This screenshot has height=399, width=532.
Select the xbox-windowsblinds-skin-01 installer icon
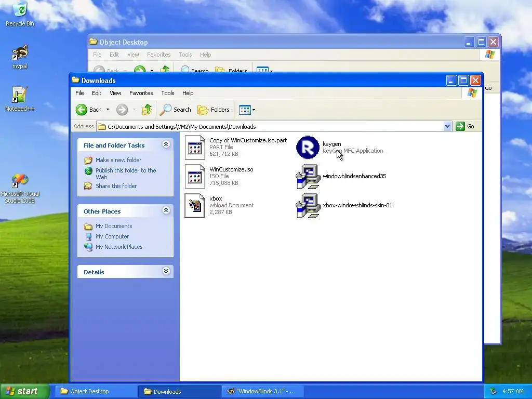pos(308,206)
